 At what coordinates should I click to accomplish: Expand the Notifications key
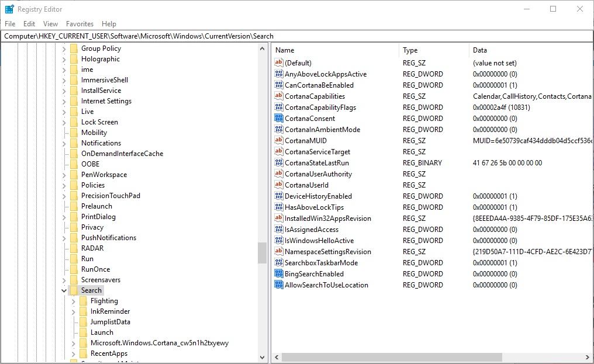(x=64, y=144)
